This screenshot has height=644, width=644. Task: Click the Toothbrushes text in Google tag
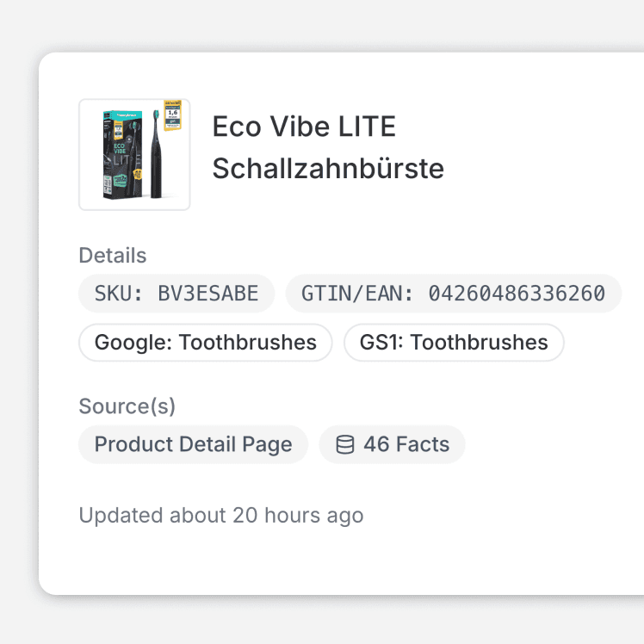(248, 343)
